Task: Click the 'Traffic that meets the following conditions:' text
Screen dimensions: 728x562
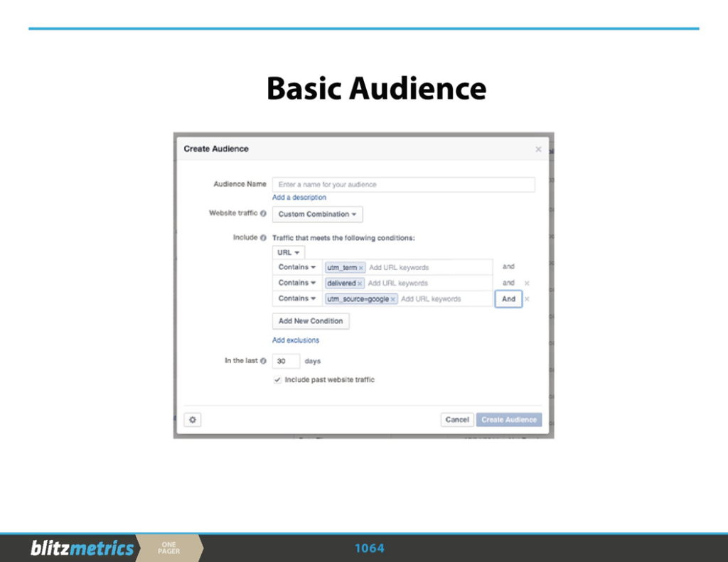Action: 343,238
